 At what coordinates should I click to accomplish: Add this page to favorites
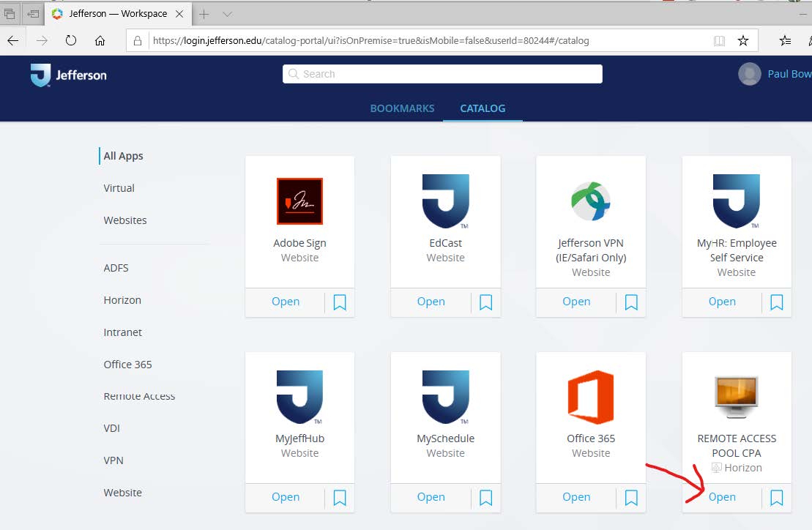743,40
